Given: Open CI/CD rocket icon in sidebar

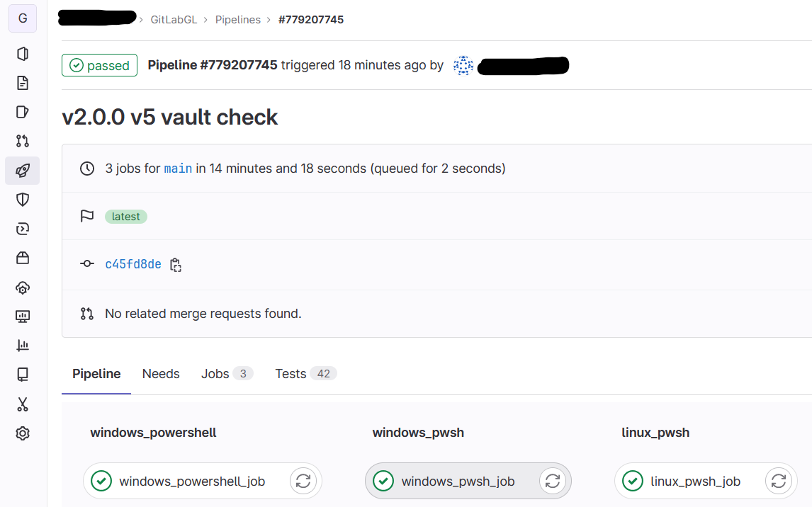Looking at the screenshot, I should 22,170.
